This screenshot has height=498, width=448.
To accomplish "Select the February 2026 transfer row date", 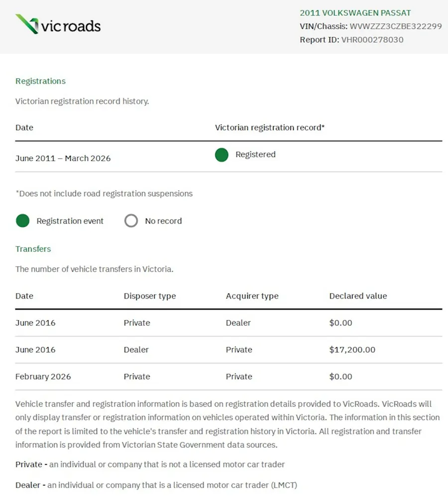I will (x=43, y=377).
